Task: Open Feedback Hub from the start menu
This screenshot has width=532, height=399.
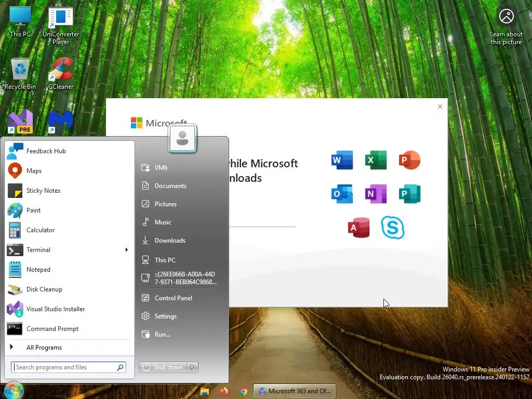Action: [x=70, y=151]
